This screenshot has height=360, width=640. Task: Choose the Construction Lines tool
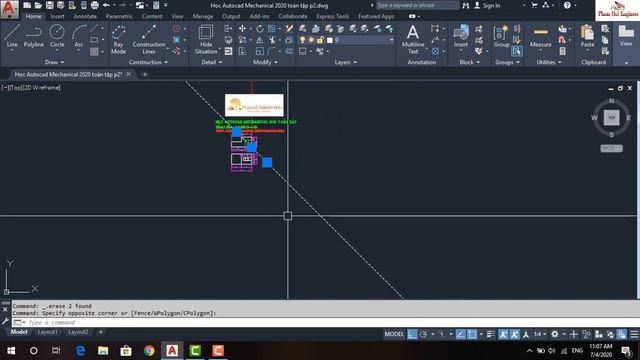click(149, 40)
